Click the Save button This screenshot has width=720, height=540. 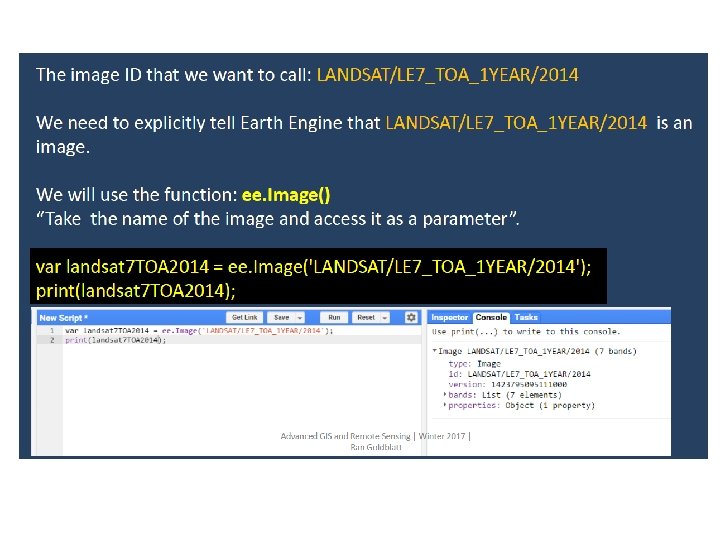281,317
